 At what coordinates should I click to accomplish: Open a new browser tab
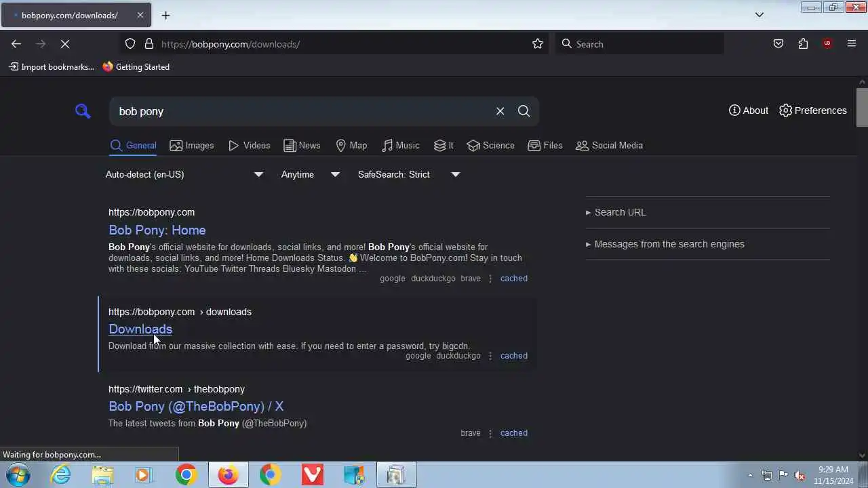point(165,15)
